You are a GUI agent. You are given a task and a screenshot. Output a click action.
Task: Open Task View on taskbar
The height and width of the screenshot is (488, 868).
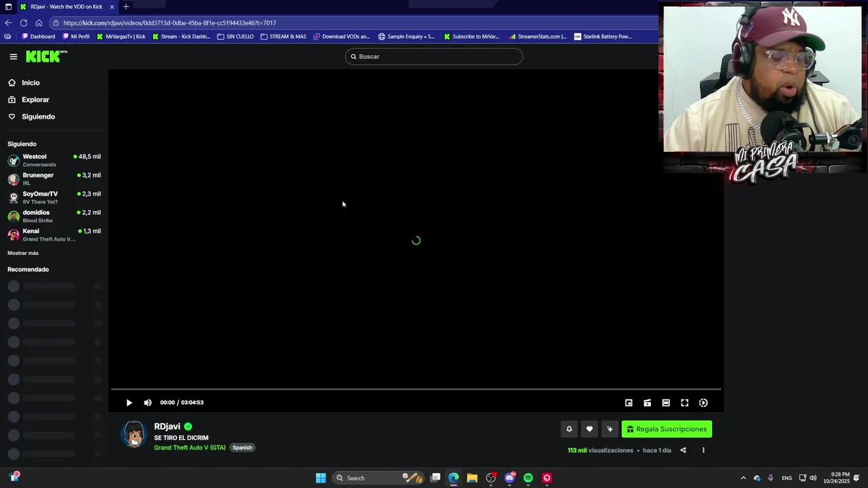435,478
